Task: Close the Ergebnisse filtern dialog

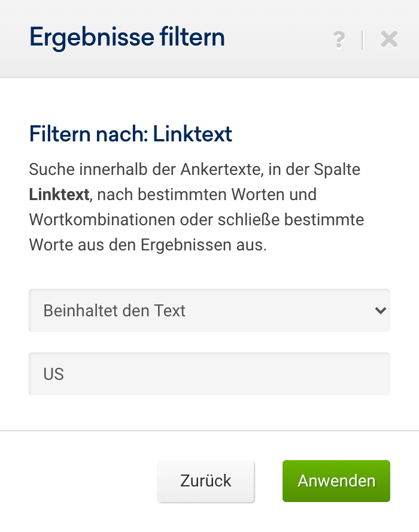Action: point(389,40)
